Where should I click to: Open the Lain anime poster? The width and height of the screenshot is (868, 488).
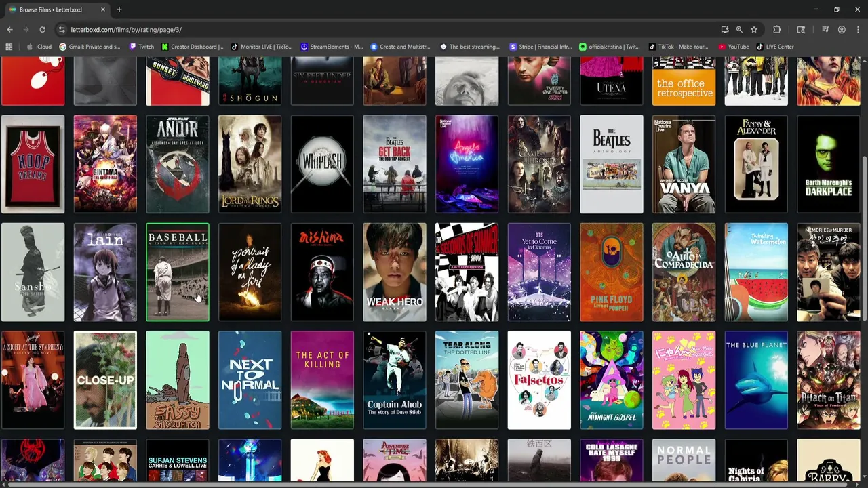[x=105, y=272]
